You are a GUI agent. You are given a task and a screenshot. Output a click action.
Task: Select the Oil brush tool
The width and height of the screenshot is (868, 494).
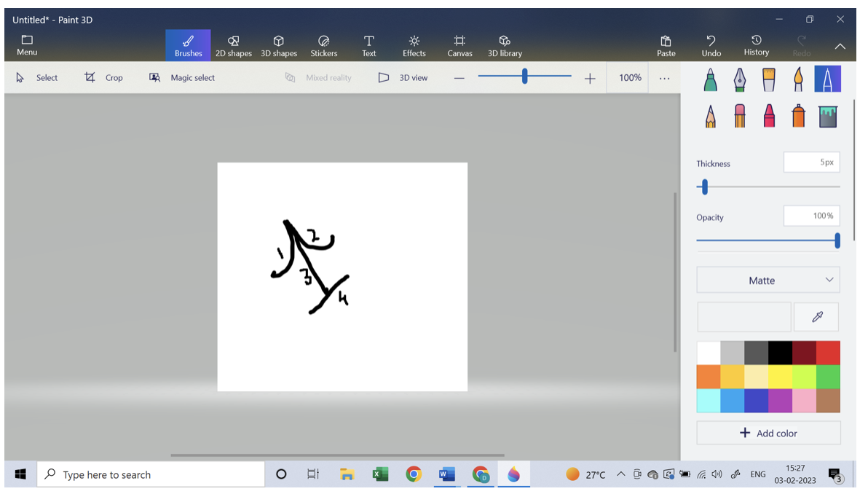coord(769,79)
